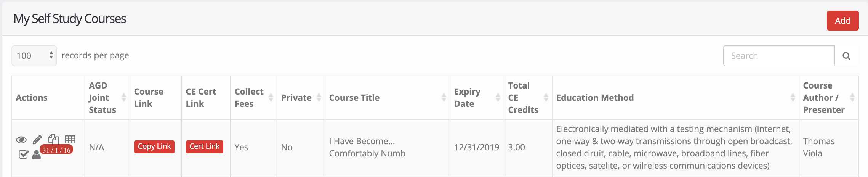Click the checkmark box icon in the Actions column
This screenshot has height=177, width=868.
point(24,154)
